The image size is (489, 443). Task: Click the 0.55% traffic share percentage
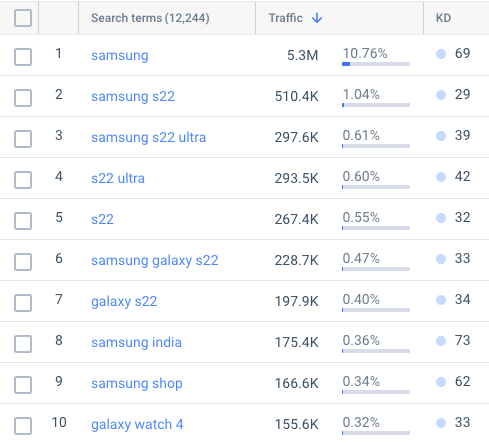pyautogui.click(x=361, y=217)
